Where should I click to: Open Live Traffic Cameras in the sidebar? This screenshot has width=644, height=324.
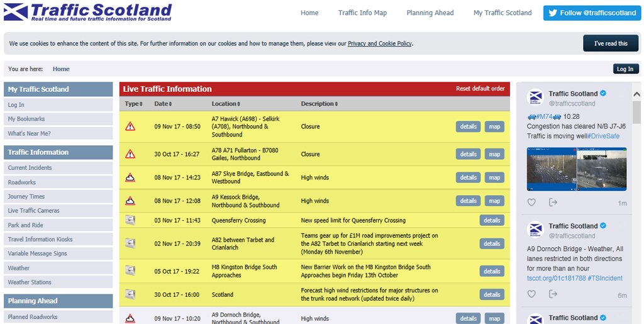point(58,210)
